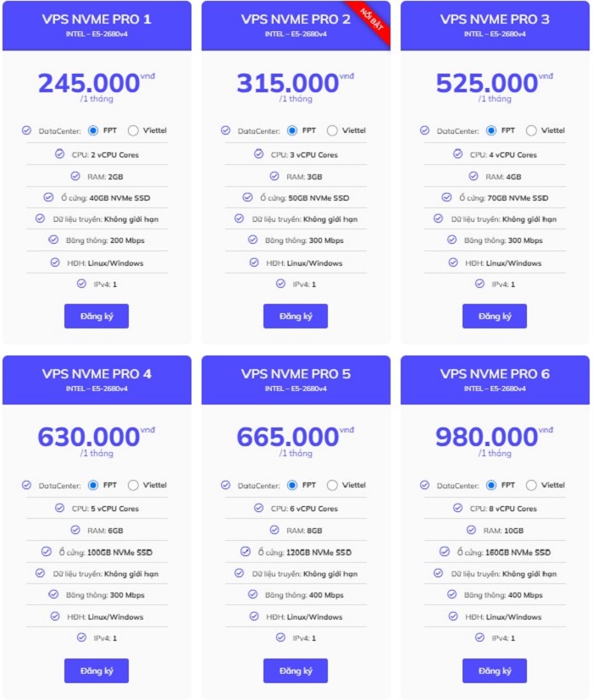This screenshot has height=700, width=593.
Task: Choose FPT radio for VPS NVME PRO 5
Action: pyautogui.click(x=291, y=485)
